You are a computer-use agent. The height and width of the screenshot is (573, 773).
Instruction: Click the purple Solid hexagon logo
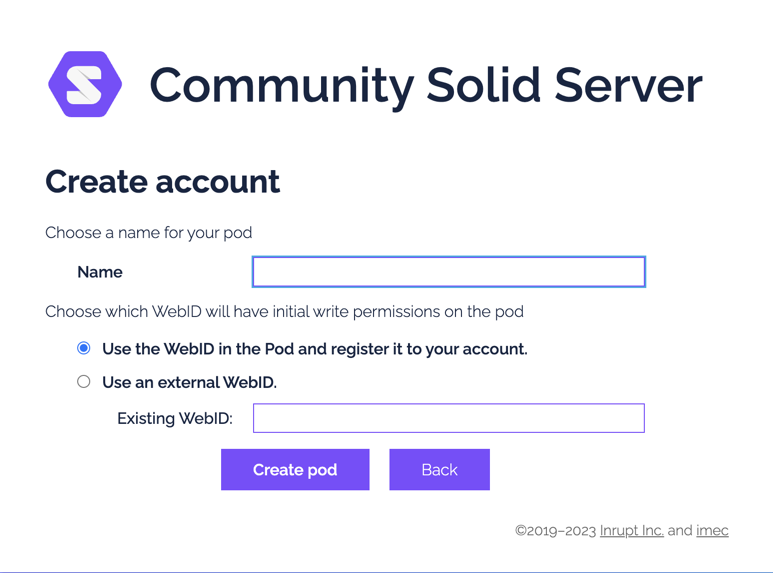(x=85, y=84)
